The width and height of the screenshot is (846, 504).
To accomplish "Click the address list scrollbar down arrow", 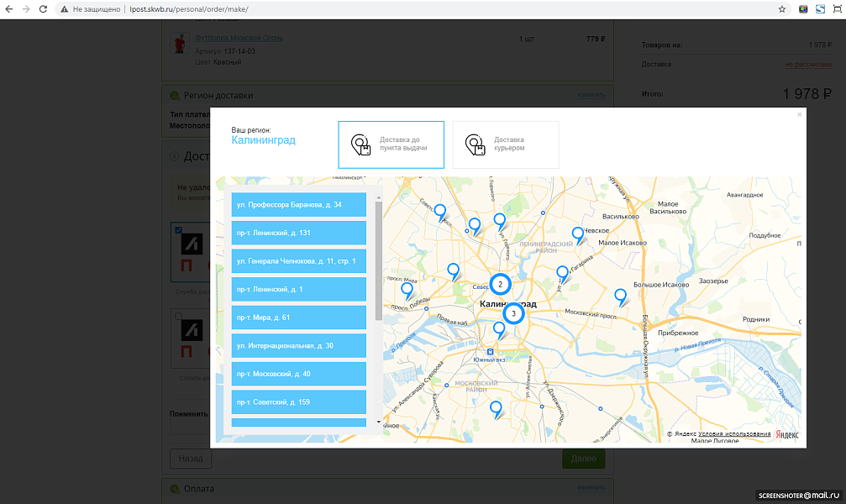I will 378,422.
